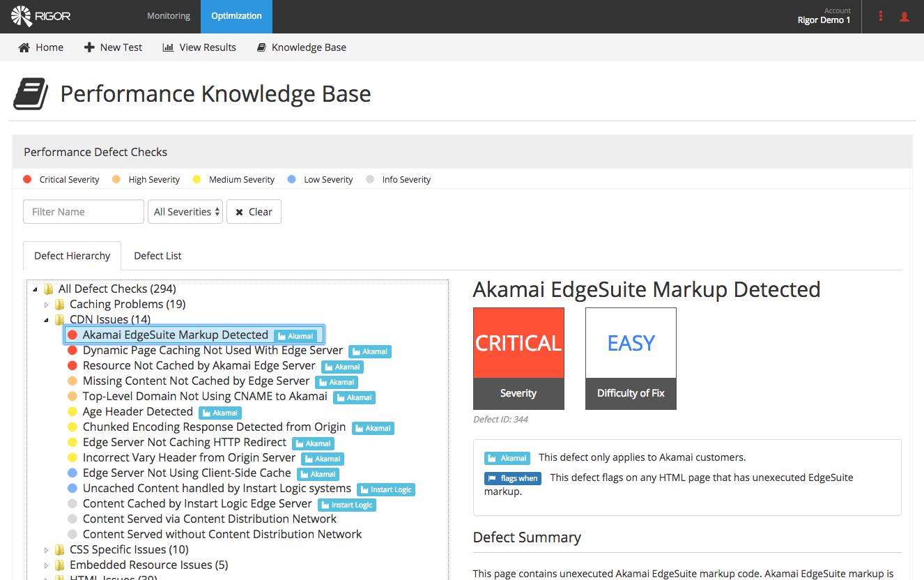Screen dimensions: 924x580
Task: Click Info Severity legend entry
Action: pyautogui.click(x=399, y=179)
